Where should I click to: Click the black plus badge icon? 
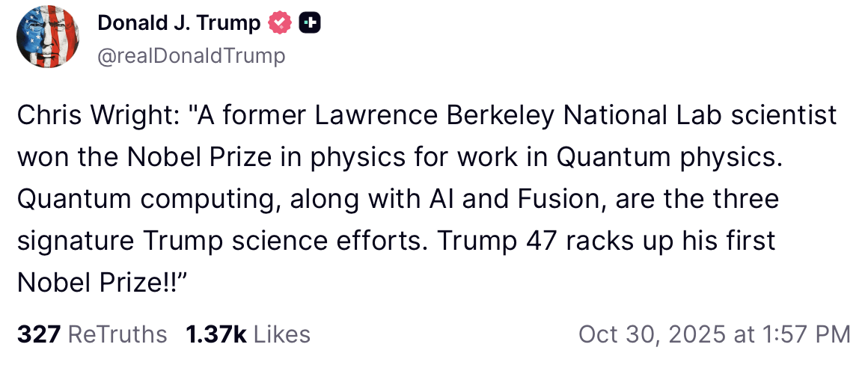coord(310,25)
